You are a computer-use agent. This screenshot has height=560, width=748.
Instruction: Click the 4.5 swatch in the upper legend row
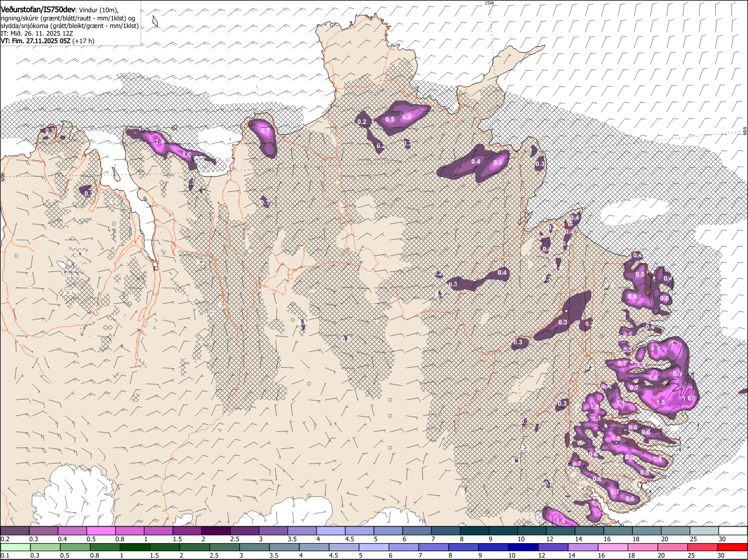(x=359, y=530)
